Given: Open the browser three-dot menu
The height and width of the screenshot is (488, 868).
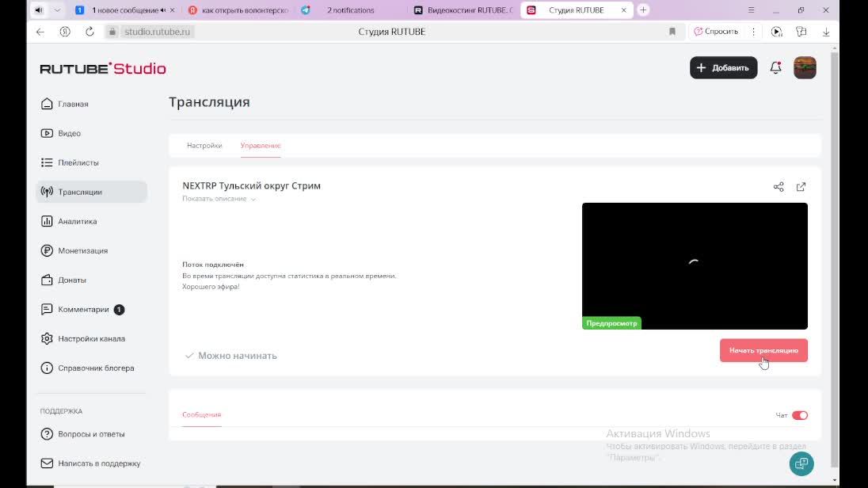Looking at the screenshot, I should (x=753, y=32).
